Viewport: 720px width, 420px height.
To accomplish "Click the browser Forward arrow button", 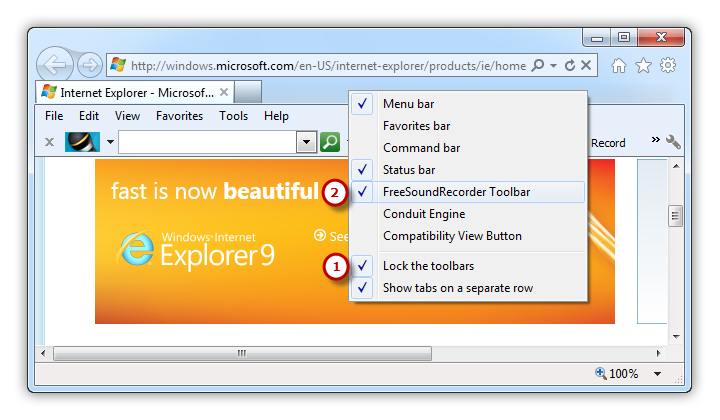I will click(89, 65).
